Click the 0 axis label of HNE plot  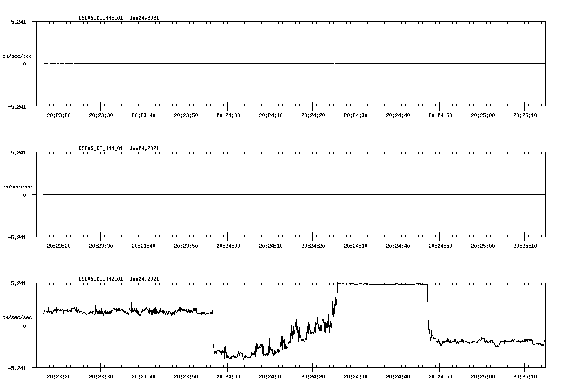(x=25, y=64)
